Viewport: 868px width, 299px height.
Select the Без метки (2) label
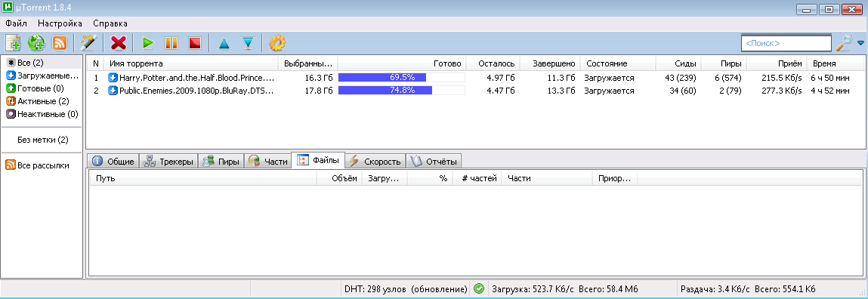(x=42, y=140)
